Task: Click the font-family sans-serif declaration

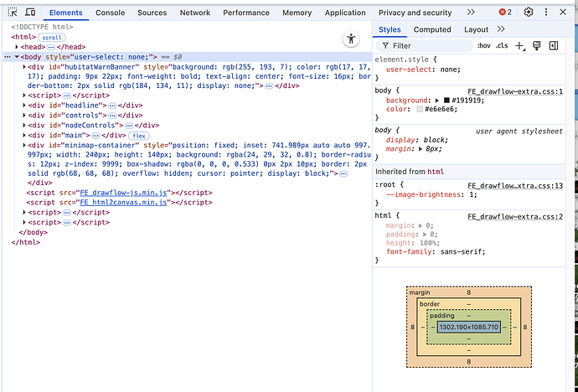Action: point(436,252)
